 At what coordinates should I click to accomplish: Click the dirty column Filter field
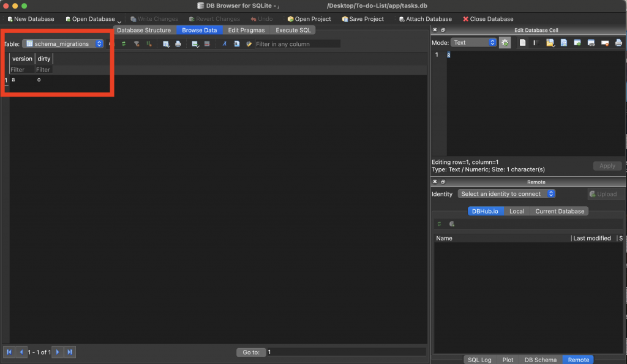coord(43,70)
